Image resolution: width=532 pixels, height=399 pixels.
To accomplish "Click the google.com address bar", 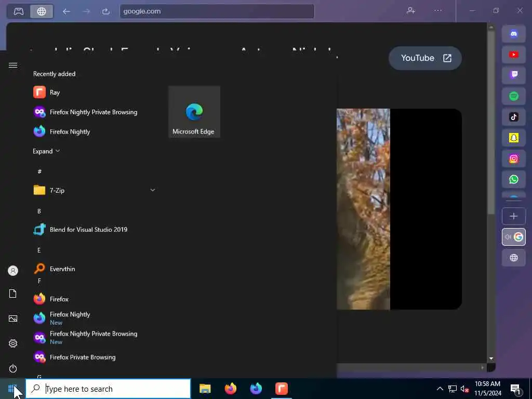I will (x=217, y=11).
